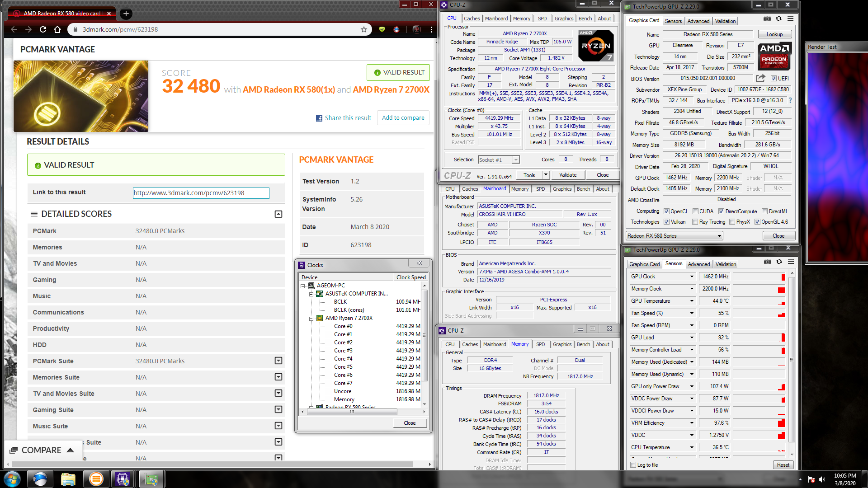
Task: Click the Lookup button in GPU-Z
Action: (x=774, y=34)
